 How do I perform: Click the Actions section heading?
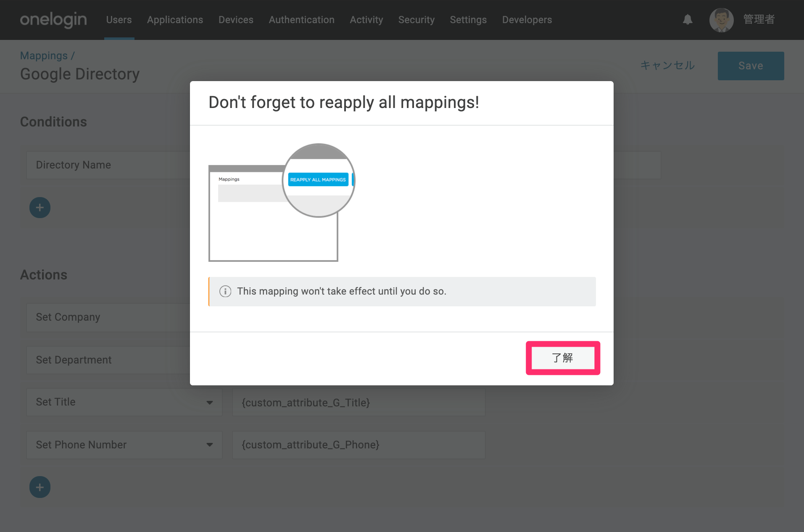tap(44, 275)
